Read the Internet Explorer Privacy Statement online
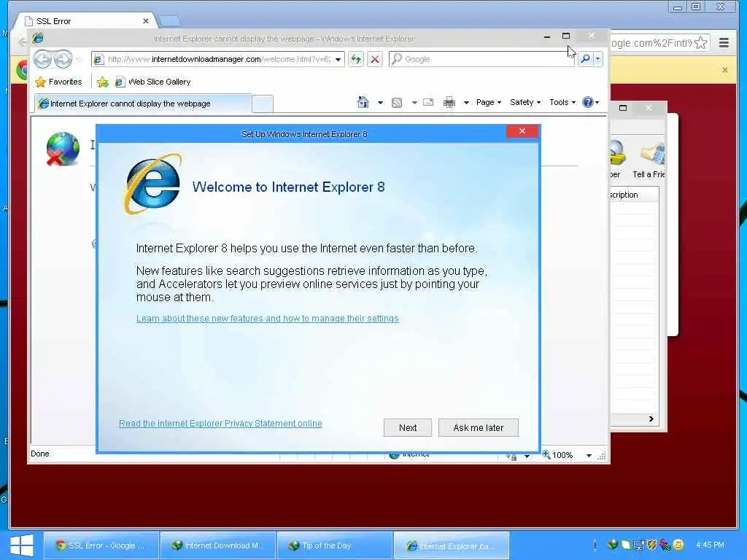747x560 pixels. (x=220, y=424)
